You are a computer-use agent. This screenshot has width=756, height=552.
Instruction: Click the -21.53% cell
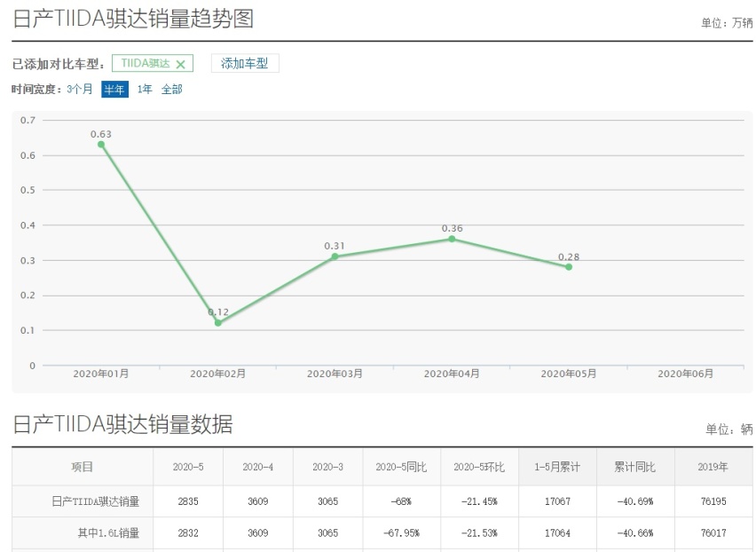[479, 532]
